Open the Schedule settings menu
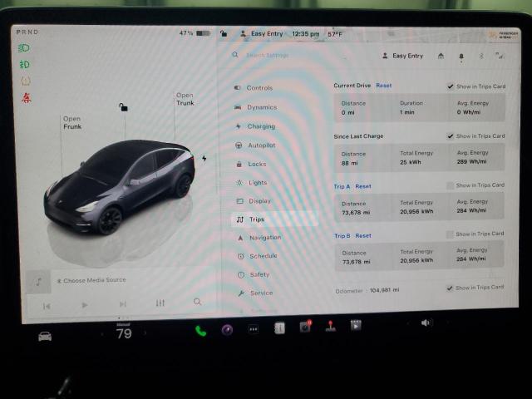532x399 pixels. tap(258, 256)
